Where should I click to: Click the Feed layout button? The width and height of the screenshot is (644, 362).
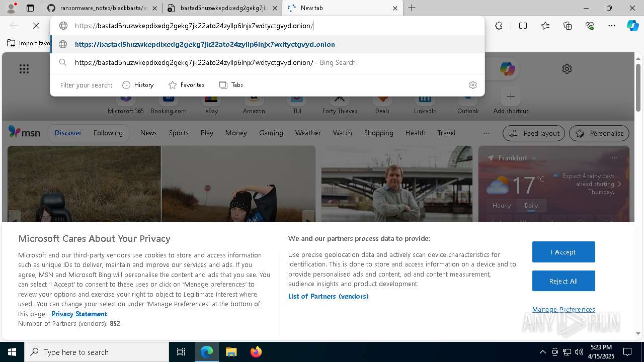coord(534,133)
